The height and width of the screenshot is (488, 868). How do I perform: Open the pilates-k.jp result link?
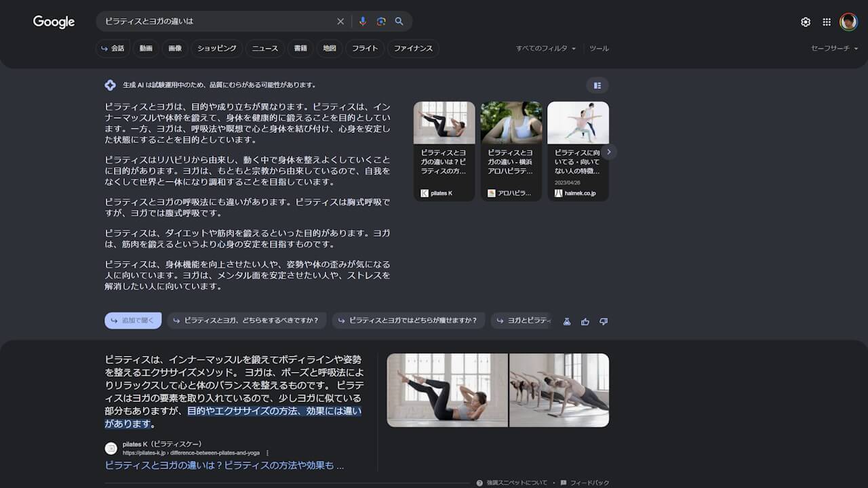coord(224,466)
